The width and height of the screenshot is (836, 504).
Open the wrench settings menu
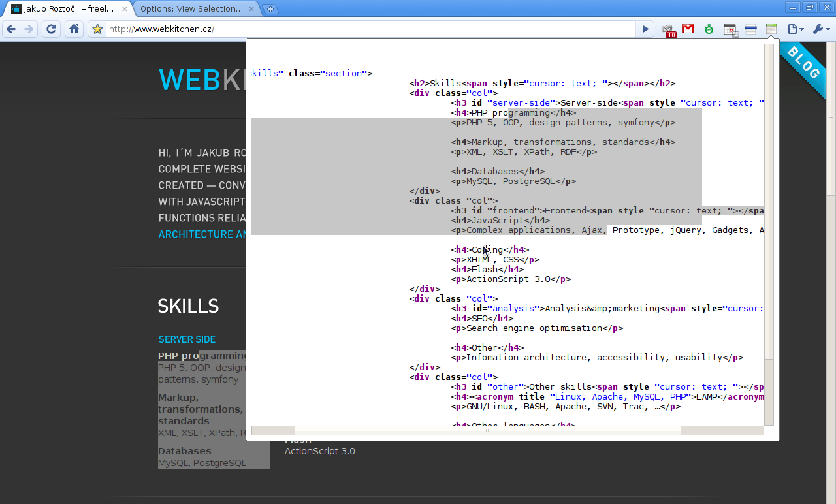(820, 29)
